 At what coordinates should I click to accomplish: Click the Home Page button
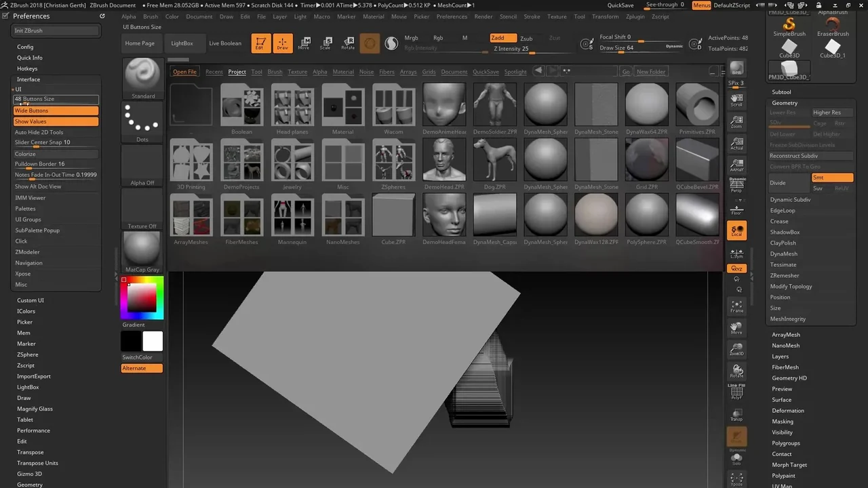140,43
